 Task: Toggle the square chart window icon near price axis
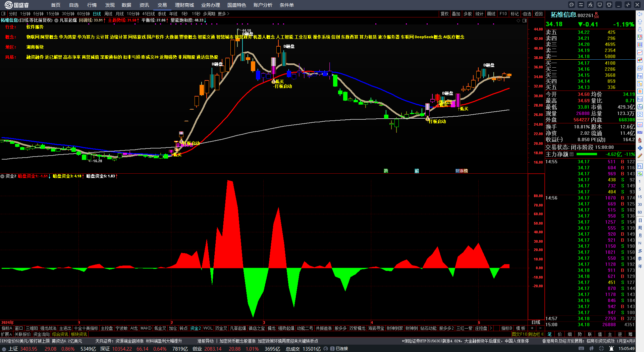click(x=525, y=20)
